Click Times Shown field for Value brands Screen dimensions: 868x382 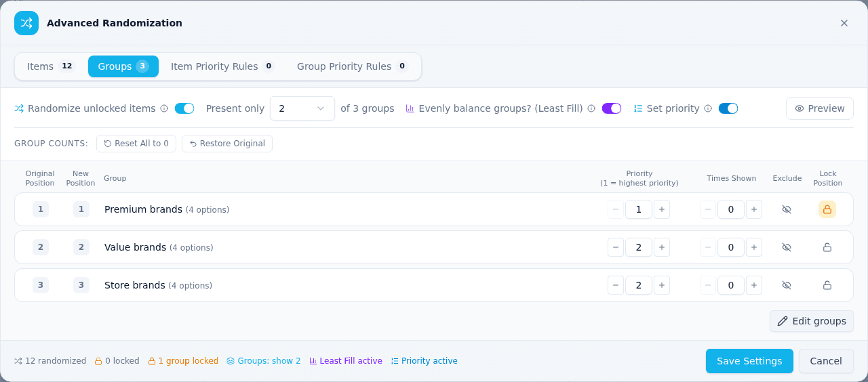click(731, 247)
